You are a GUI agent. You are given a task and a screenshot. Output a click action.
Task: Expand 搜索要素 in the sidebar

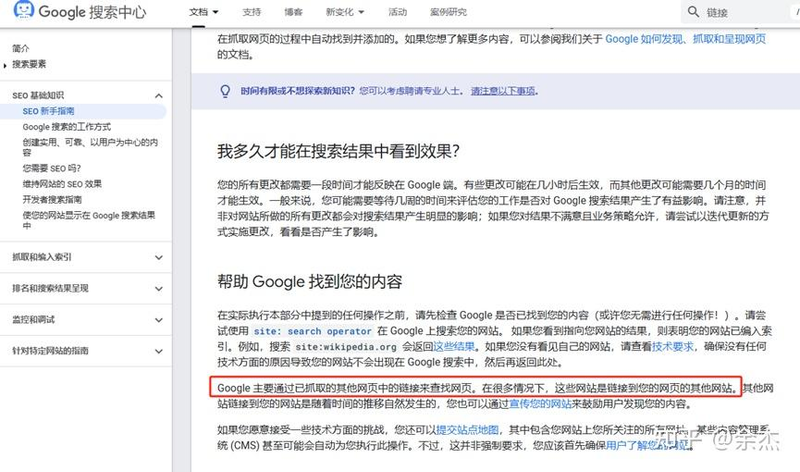[29, 64]
